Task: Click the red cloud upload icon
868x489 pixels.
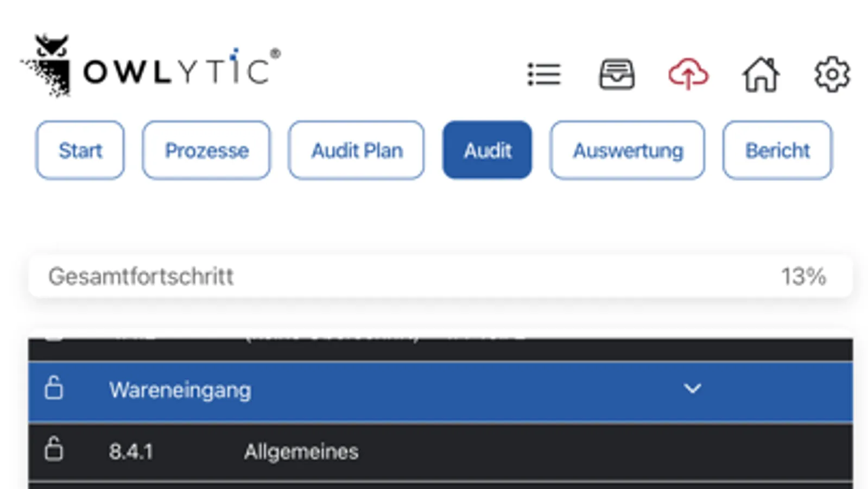Action: pos(688,74)
